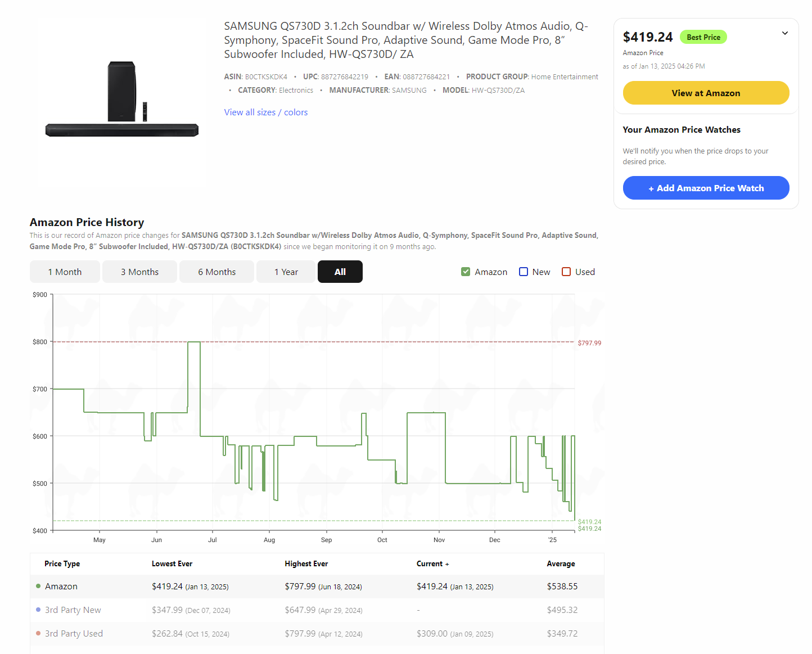
Task: Click the Current column header
Action: 432,563
